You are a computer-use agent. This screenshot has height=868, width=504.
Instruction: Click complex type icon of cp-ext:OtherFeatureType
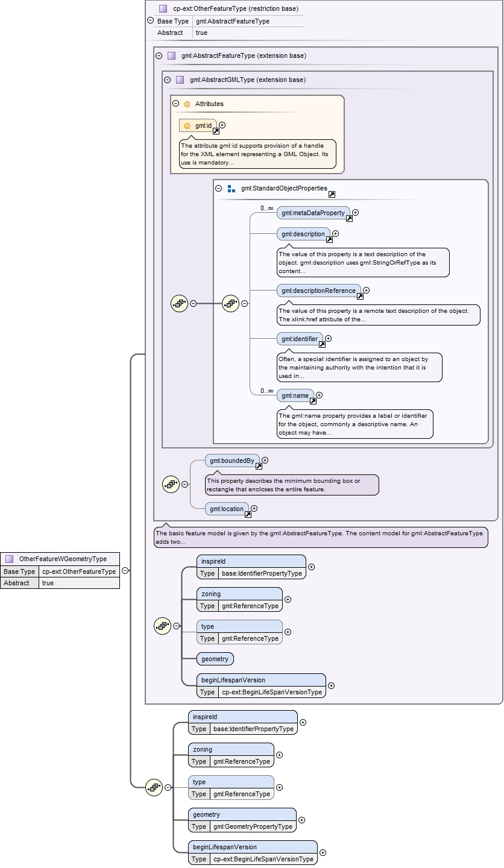tap(163, 9)
